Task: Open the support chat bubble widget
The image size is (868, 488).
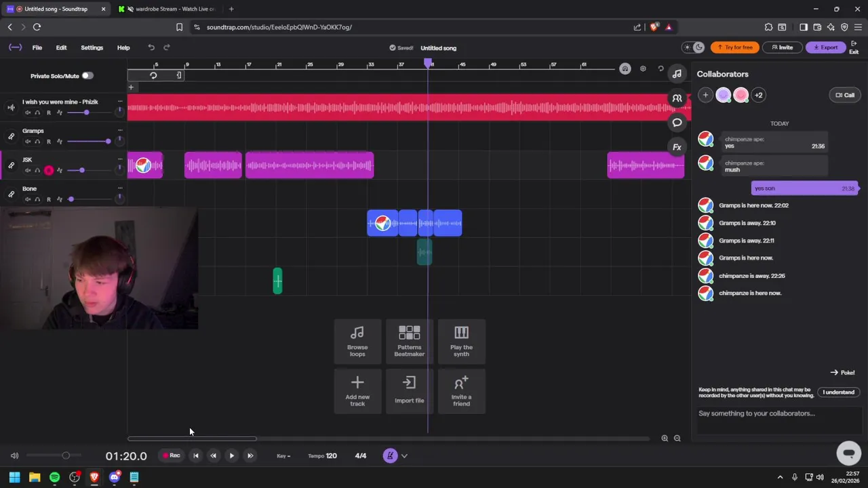Action: pos(848,452)
